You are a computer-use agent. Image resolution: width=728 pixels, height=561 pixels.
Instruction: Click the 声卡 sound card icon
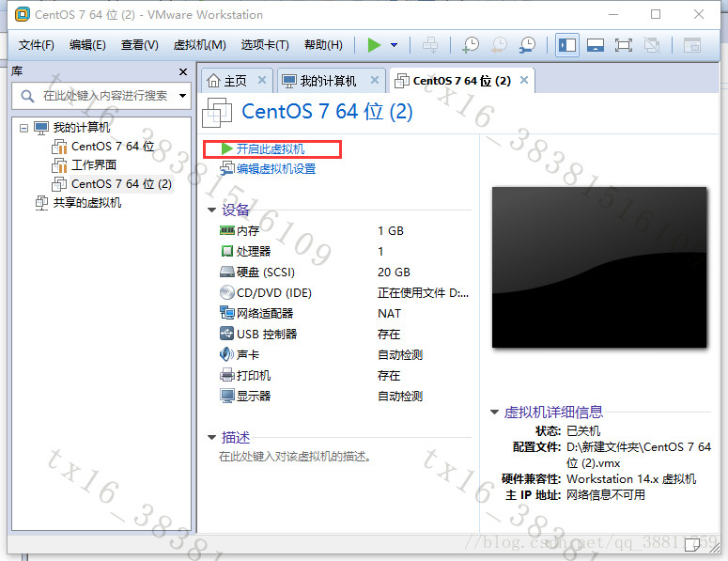click(227, 354)
